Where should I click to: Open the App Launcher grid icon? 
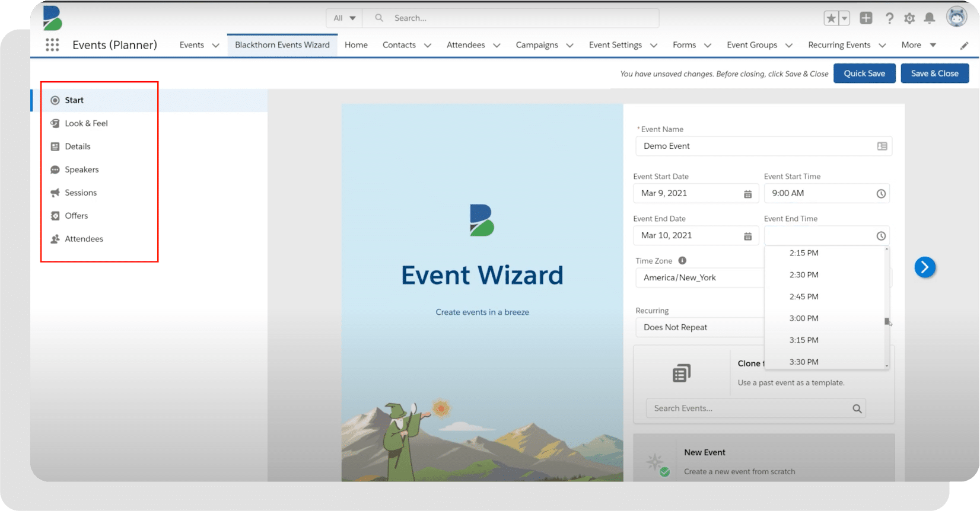(x=52, y=45)
